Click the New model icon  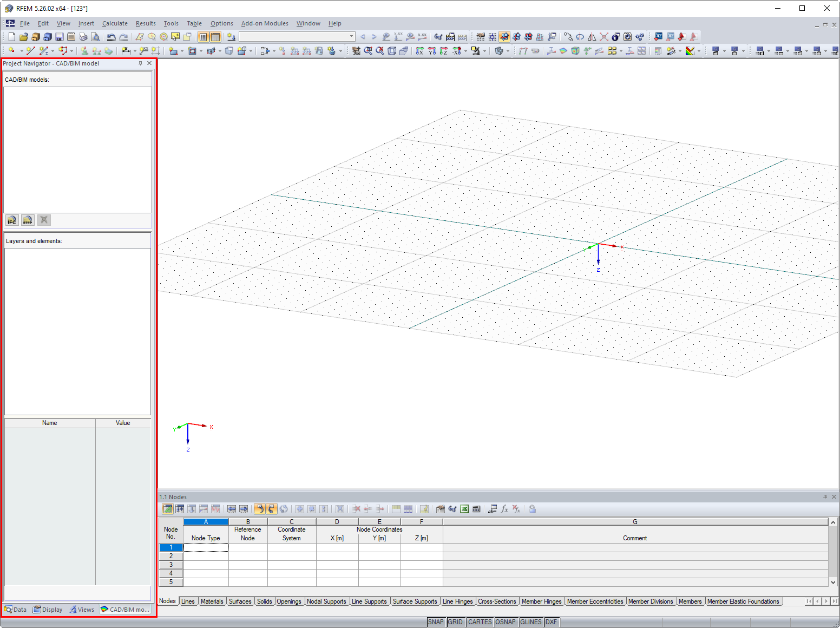pyautogui.click(x=11, y=36)
